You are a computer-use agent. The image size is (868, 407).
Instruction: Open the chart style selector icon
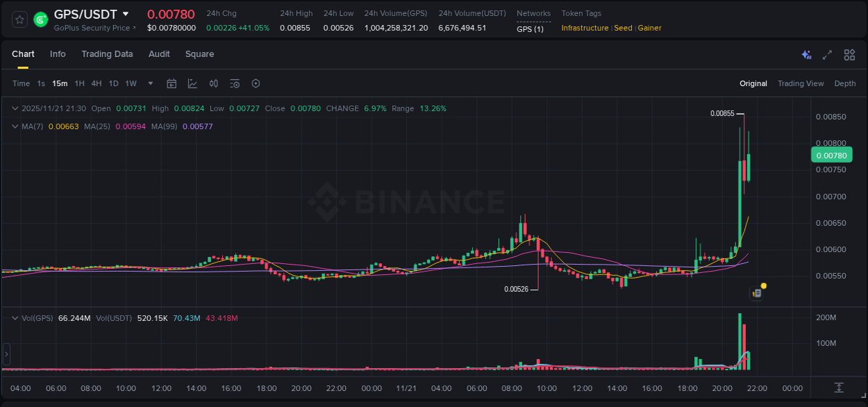pos(193,83)
